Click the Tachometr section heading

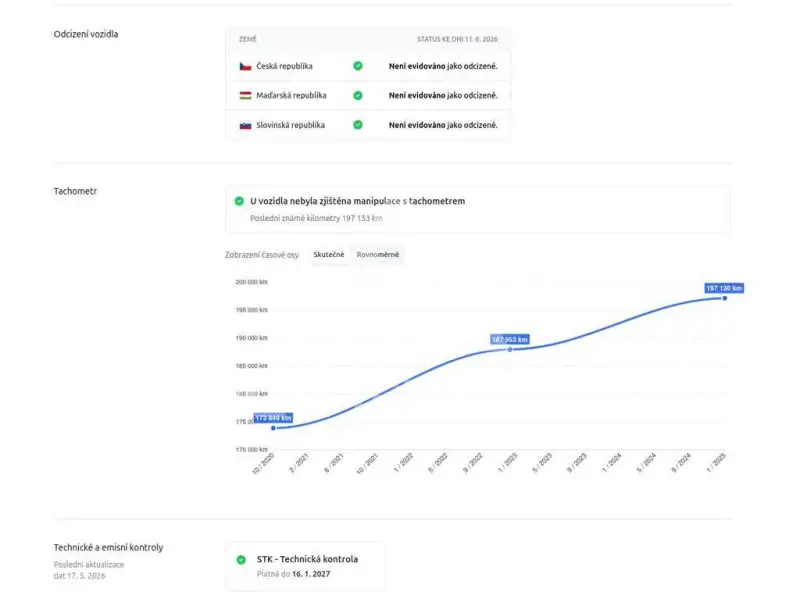click(x=75, y=191)
